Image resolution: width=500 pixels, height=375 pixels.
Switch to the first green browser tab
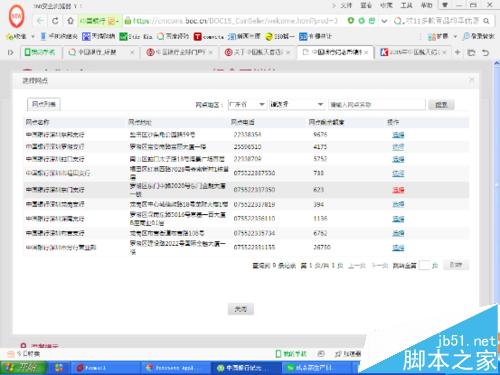coord(41,52)
